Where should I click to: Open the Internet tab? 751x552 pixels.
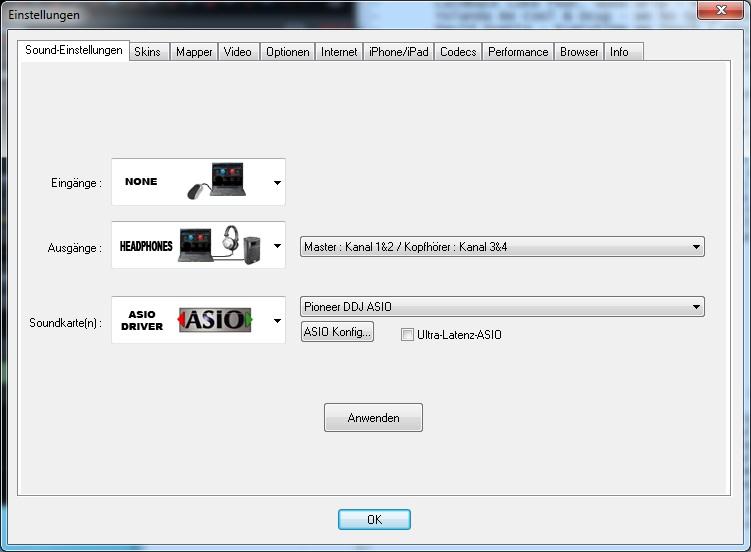339,52
